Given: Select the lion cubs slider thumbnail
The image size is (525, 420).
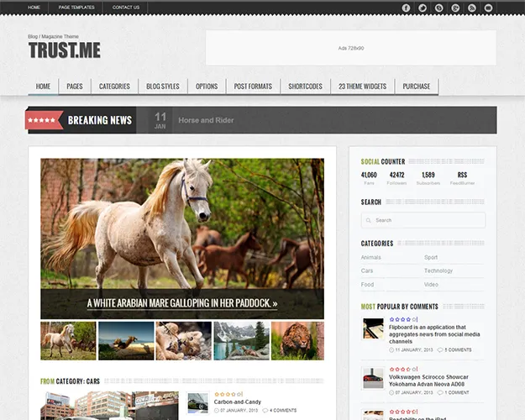Looking at the screenshot, I should [184, 341].
